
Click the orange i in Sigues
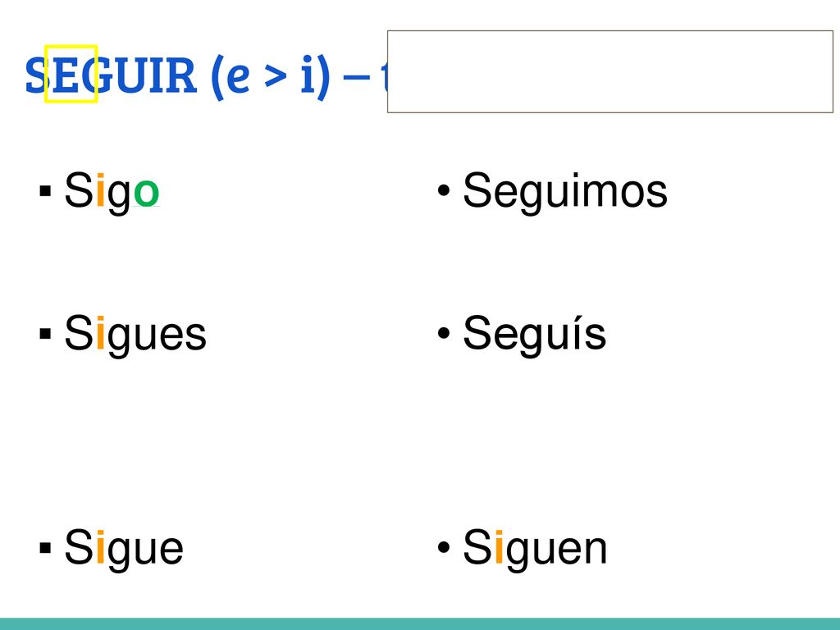point(100,333)
